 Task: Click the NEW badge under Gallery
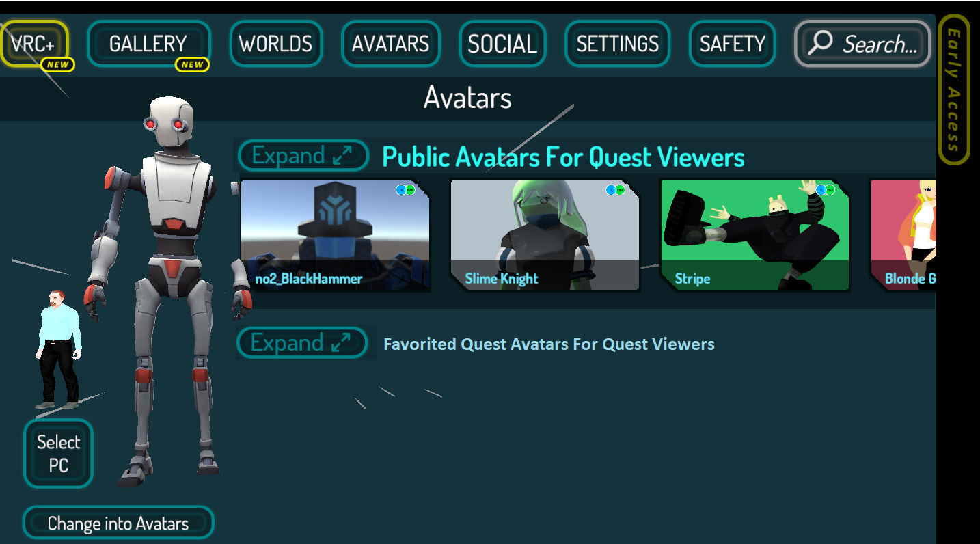tap(192, 64)
